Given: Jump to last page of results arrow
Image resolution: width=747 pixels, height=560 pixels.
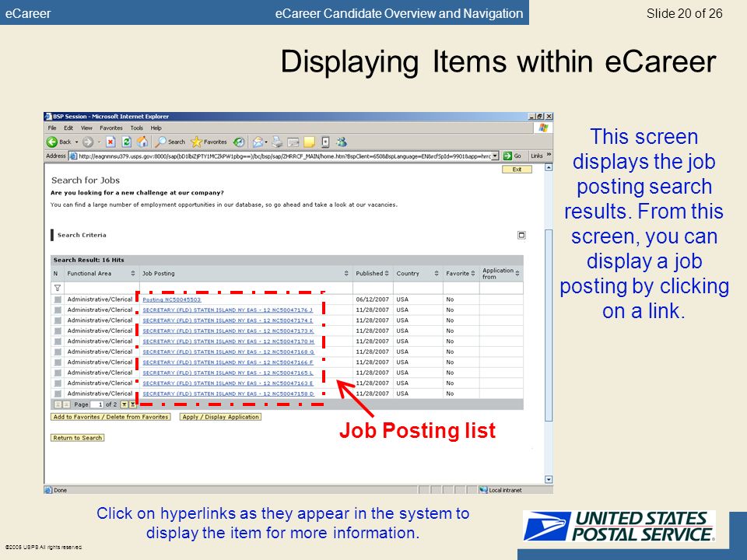Looking at the screenshot, I should coord(133,404).
